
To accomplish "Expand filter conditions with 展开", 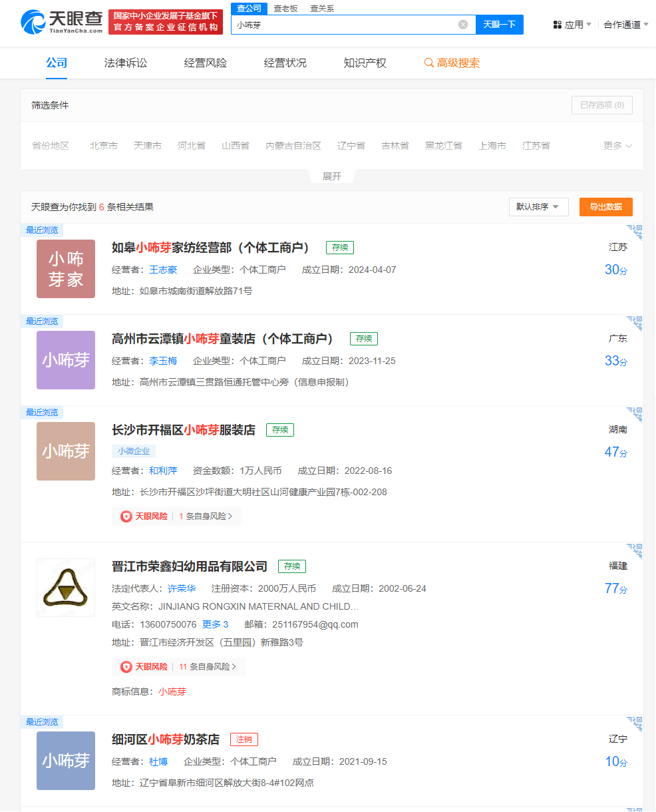I will [x=332, y=176].
